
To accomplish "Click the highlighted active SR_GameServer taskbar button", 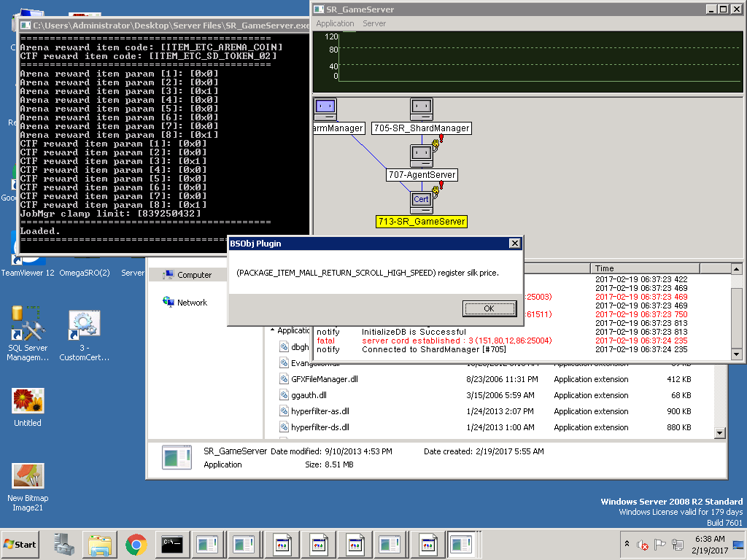I will [462, 544].
